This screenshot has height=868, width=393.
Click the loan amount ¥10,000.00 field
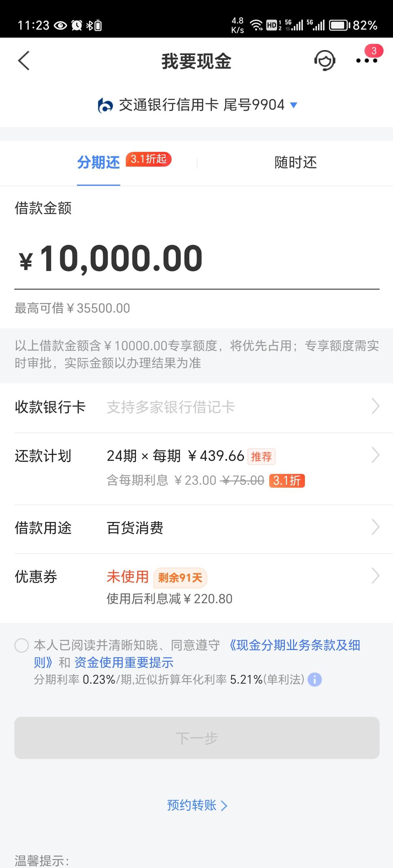coord(197,259)
